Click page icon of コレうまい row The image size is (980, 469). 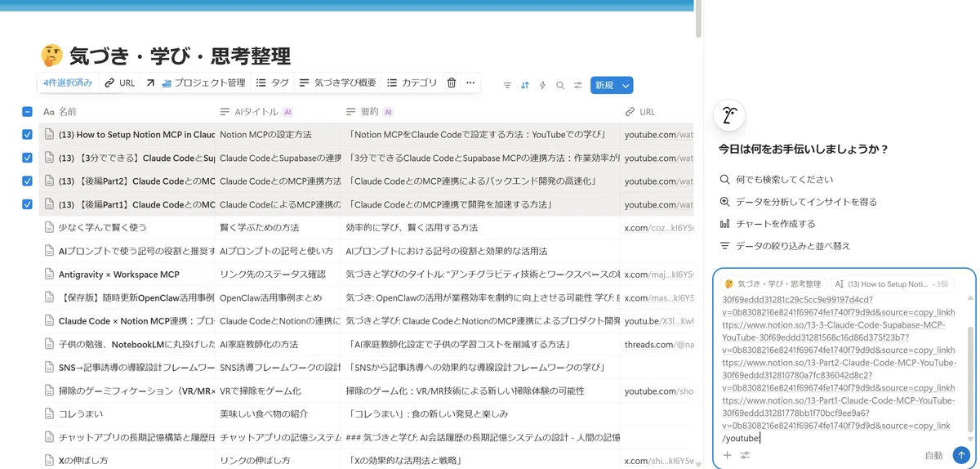point(49,414)
